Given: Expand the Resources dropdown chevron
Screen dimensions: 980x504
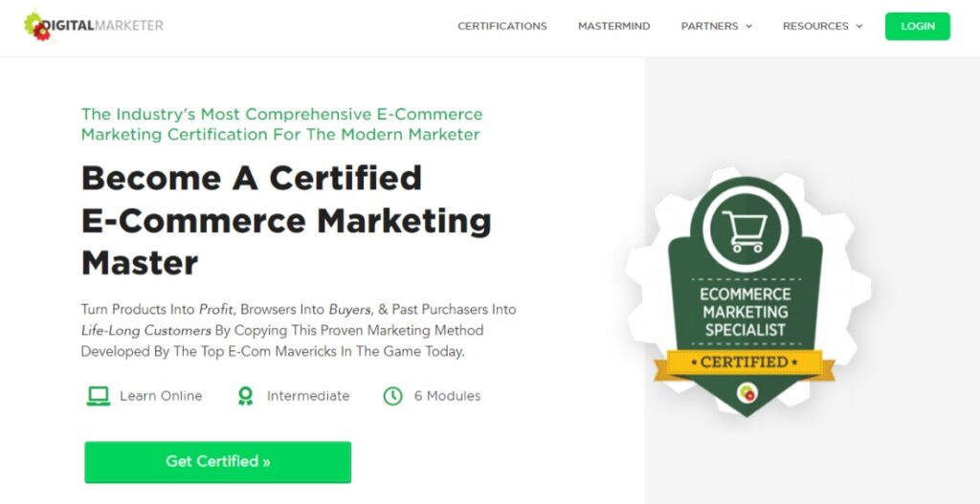Looking at the screenshot, I should tap(859, 26).
